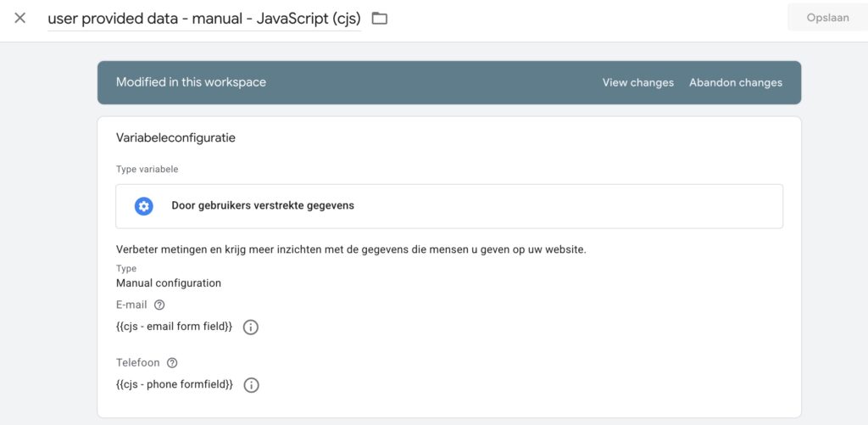Click the Type variabele label

[147, 169]
